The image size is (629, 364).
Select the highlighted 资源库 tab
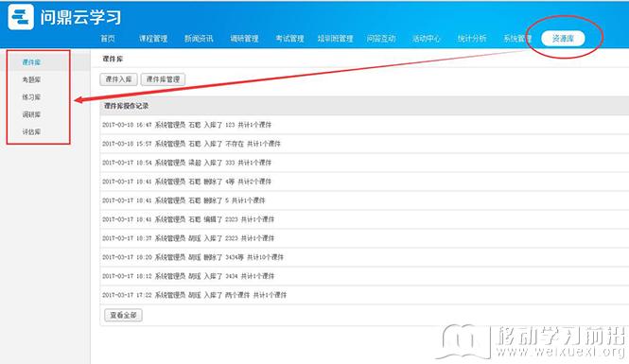(x=563, y=39)
